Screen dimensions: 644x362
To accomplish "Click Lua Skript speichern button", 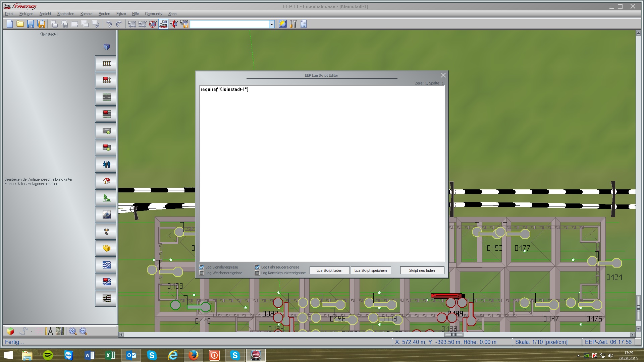I will (371, 270).
